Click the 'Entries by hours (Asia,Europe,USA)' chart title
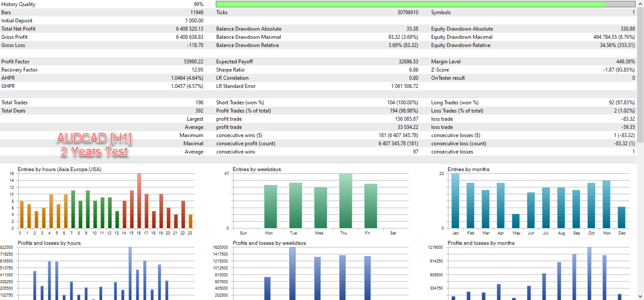Viewport: 644px width, 300px height. click(60, 169)
